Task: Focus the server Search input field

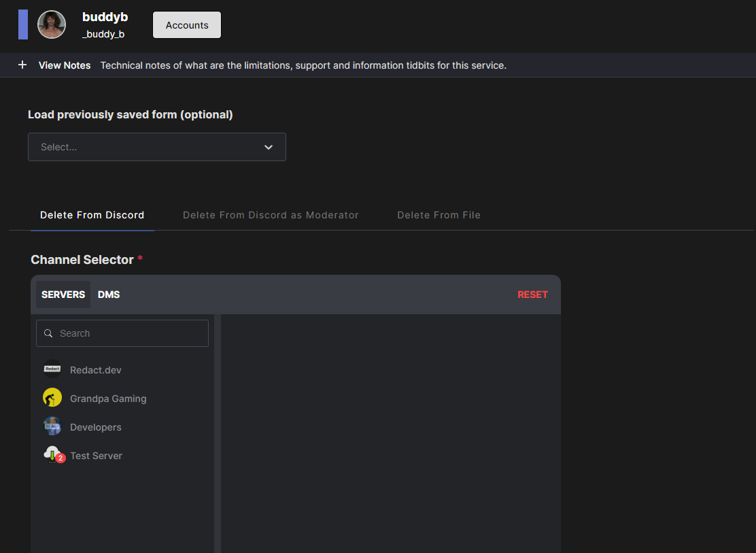Action: [x=122, y=333]
